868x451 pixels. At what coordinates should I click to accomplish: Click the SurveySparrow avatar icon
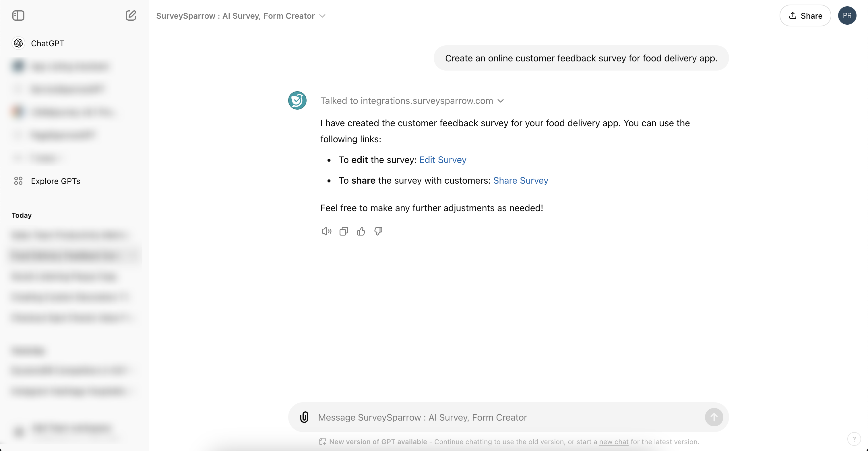[x=297, y=100]
